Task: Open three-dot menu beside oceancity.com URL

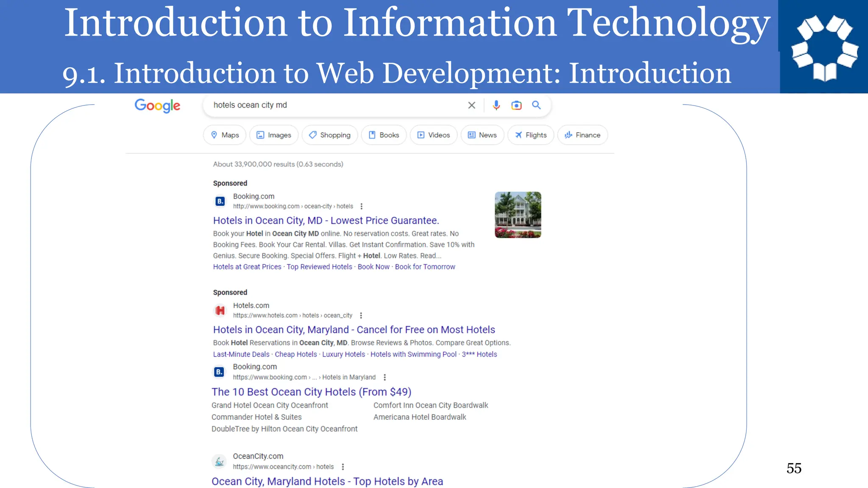Action: point(343,467)
